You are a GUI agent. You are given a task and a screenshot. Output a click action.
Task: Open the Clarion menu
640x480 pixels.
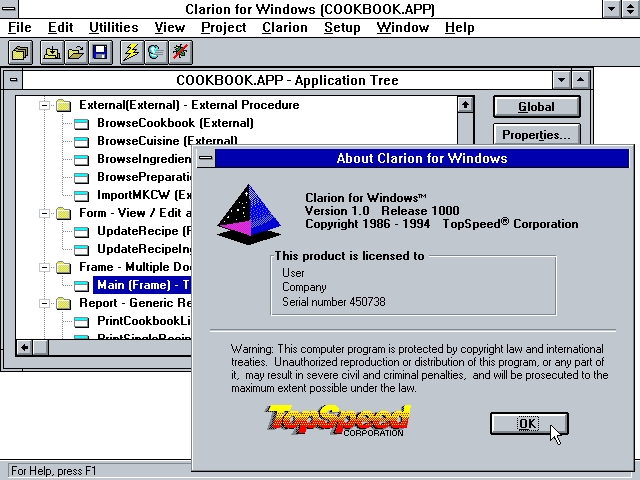click(x=284, y=27)
